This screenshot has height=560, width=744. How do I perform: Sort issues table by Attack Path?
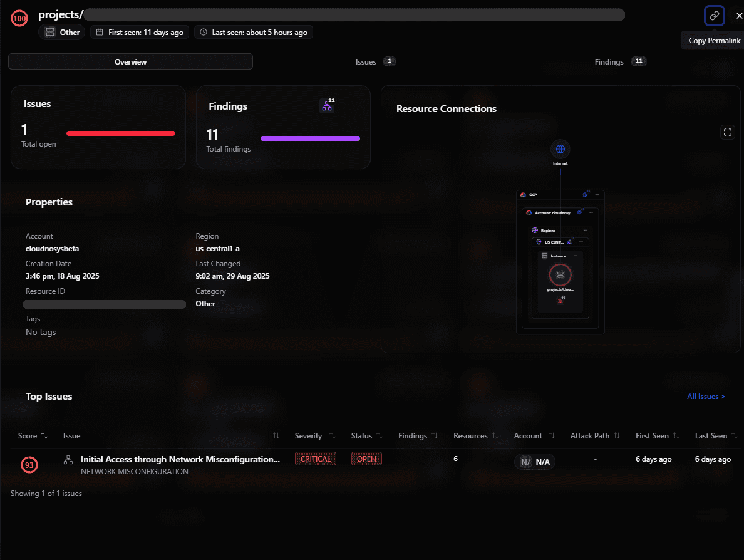click(617, 436)
